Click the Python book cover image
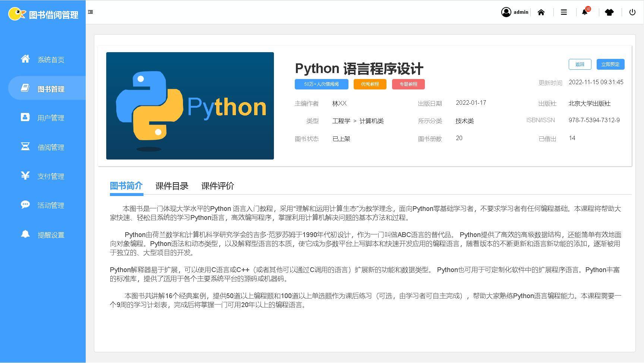The height and width of the screenshot is (363, 644). coord(190,106)
